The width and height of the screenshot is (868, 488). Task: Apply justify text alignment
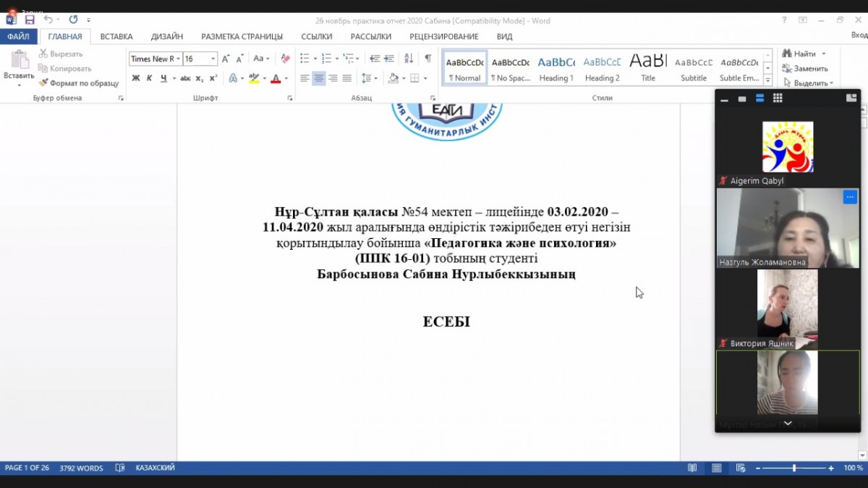346,78
